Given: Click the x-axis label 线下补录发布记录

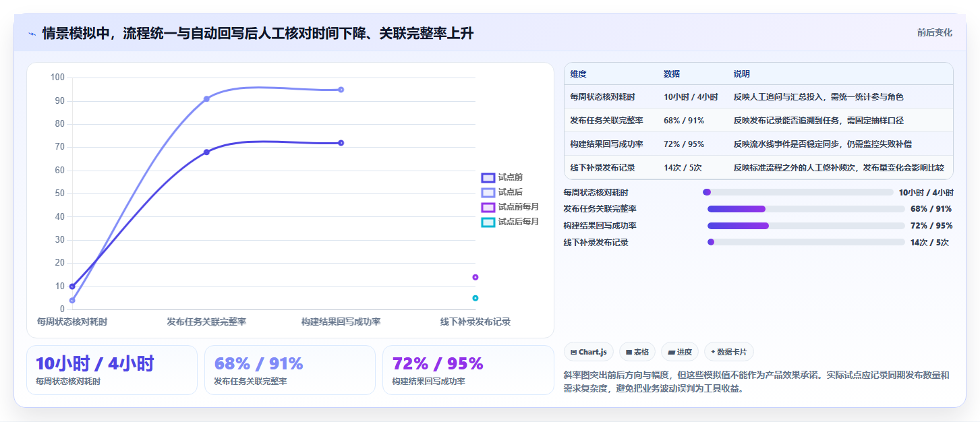Looking at the screenshot, I should pos(475,322).
